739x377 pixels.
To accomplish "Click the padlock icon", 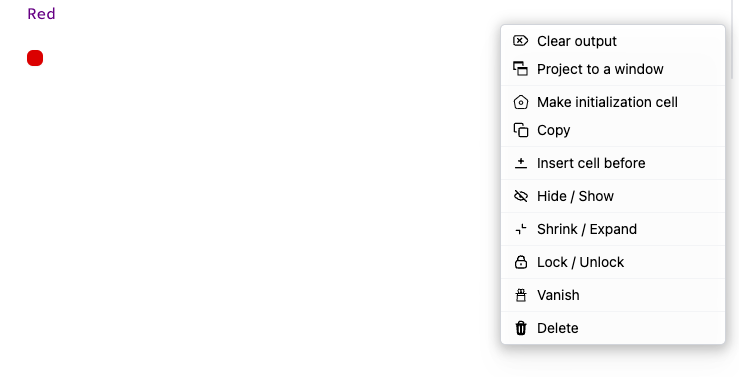I will click(x=520, y=262).
